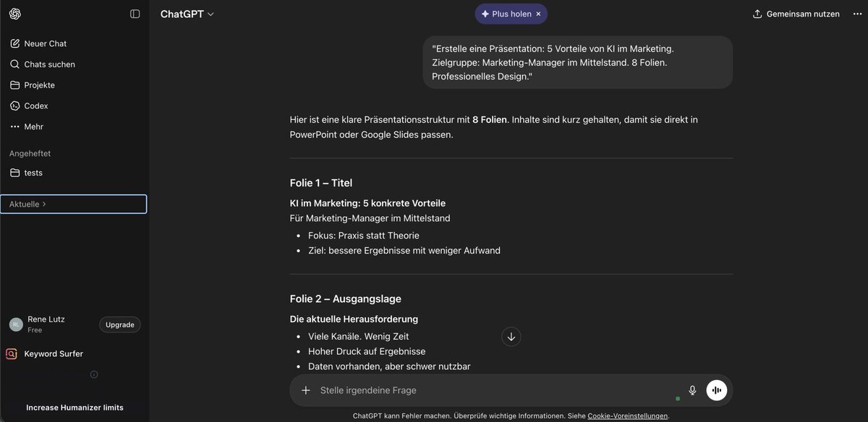
Task: Expand the Aktuelle chats section
Action: pos(27,204)
